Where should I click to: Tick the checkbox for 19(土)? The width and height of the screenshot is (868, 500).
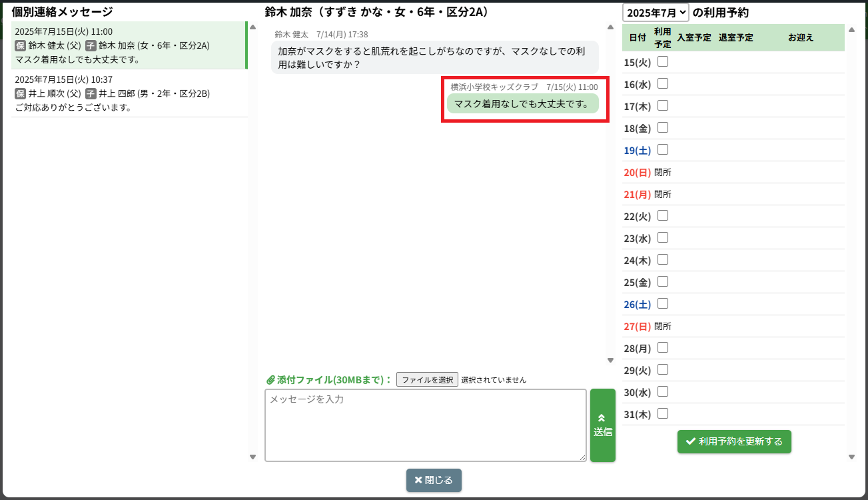click(663, 150)
